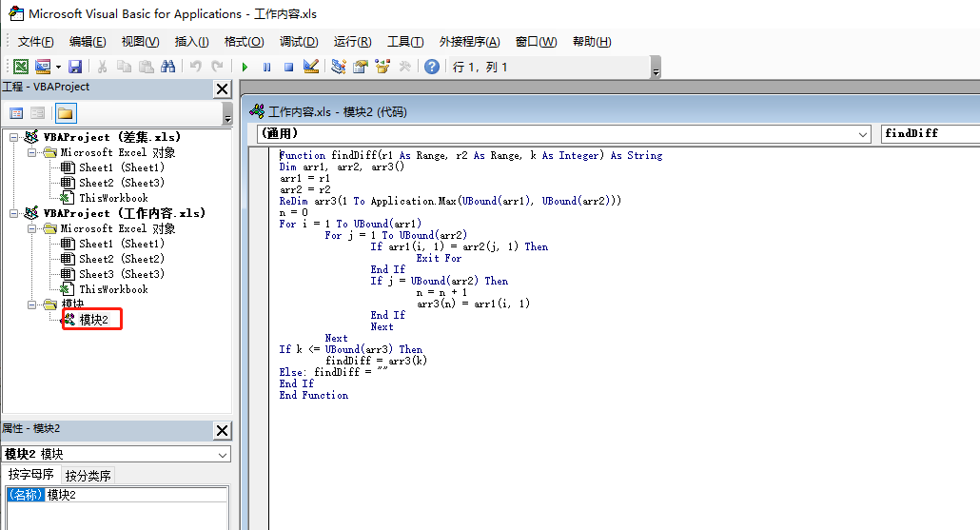Save the workbook with the floppy icon
This screenshot has width=980, height=530.
75,67
